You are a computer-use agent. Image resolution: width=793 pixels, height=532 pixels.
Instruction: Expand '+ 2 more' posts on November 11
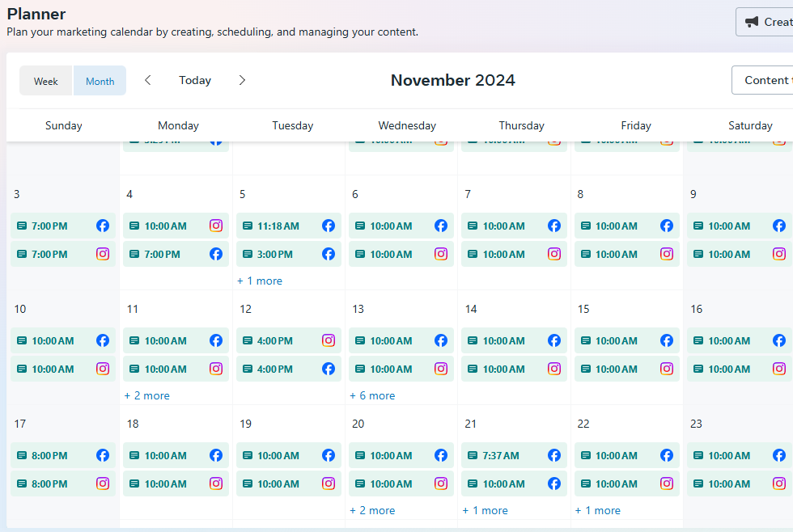click(x=147, y=395)
